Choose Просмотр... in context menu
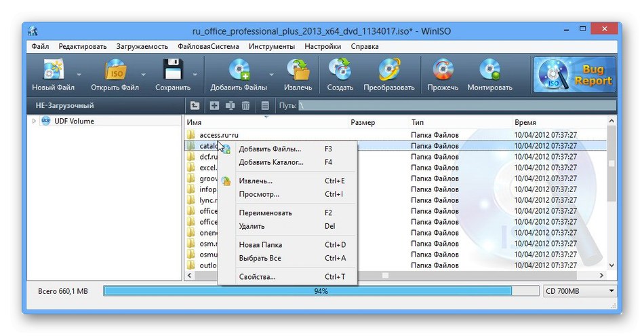The width and height of the screenshot is (644, 336). coord(287,194)
